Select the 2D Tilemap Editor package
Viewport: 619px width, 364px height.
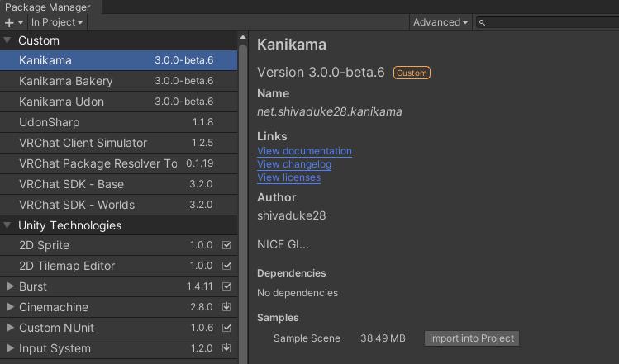tap(118, 266)
